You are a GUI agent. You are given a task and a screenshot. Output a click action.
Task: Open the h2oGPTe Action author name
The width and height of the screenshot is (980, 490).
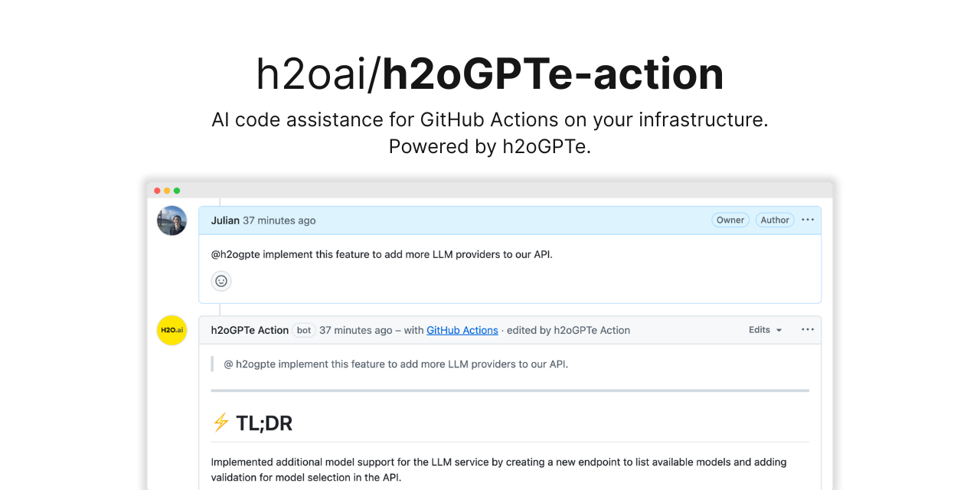coord(250,330)
